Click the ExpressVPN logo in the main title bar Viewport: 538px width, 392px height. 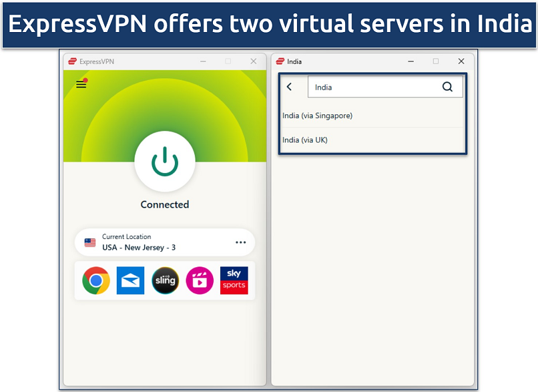tap(73, 60)
